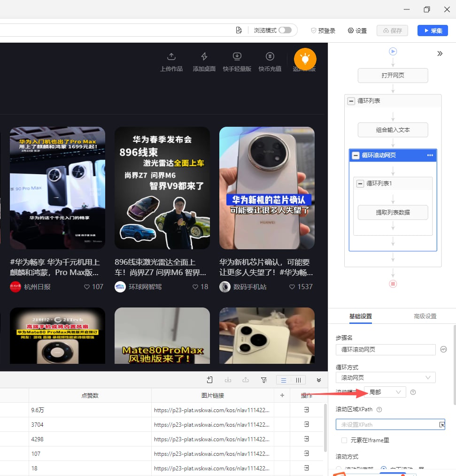Click the 4298 cell in table
456x476 pixels.
[90, 439]
